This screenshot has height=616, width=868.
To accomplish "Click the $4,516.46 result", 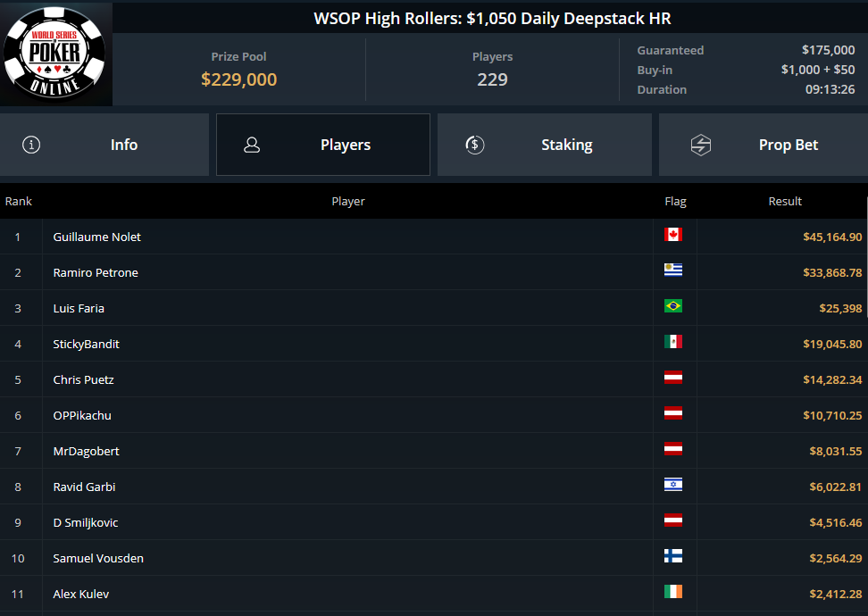I will (x=836, y=522).
